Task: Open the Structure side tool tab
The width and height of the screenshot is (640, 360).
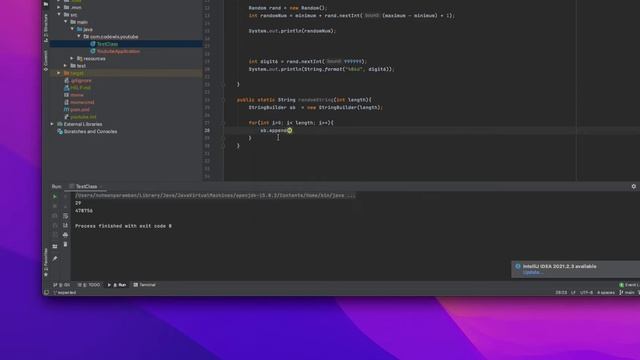Action: [x=46, y=28]
